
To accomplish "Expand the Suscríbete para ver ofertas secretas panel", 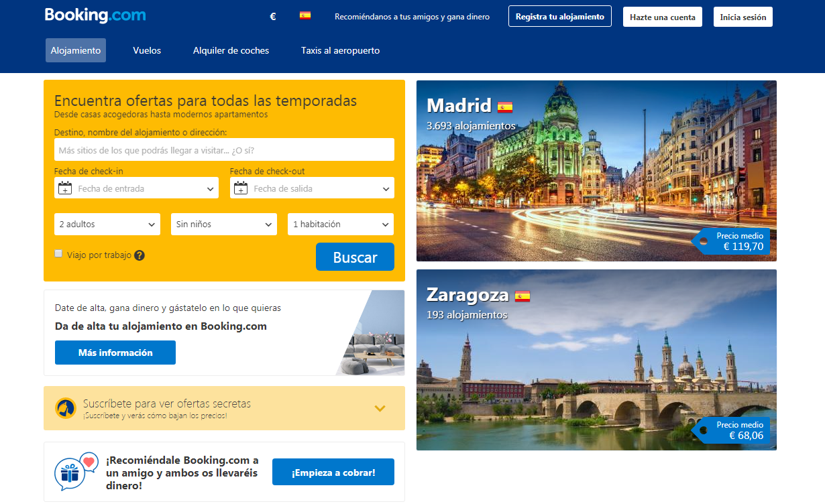I will tap(380, 408).
